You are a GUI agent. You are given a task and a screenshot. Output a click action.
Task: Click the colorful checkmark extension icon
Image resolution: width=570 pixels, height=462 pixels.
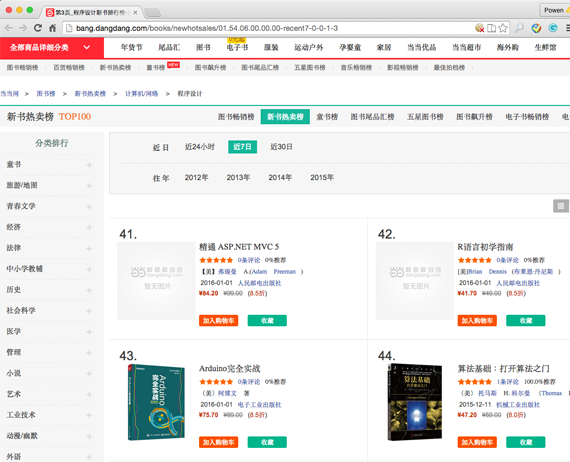coord(536,28)
